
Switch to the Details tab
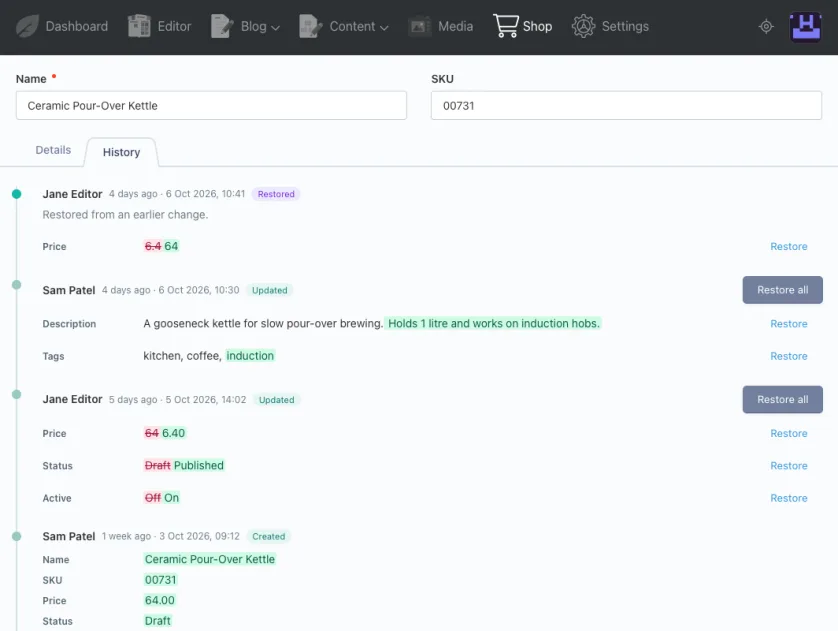(53, 150)
